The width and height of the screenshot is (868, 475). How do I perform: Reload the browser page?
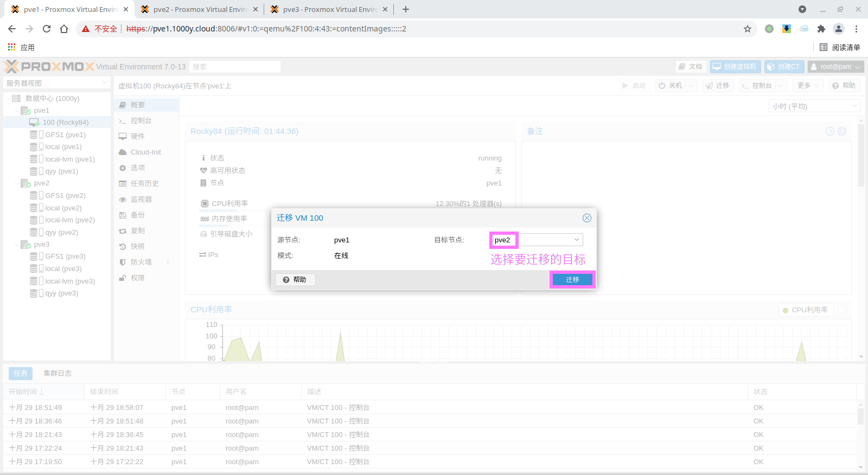[47, 29]
